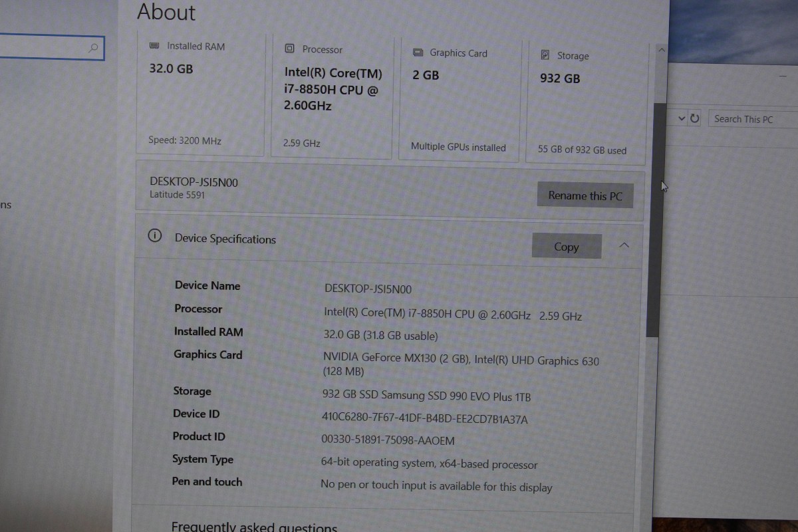This screenshot has height=532, width=798.
Task: Click the scroll-up arrow of the About scrollbar
Action: pos(660,50)
